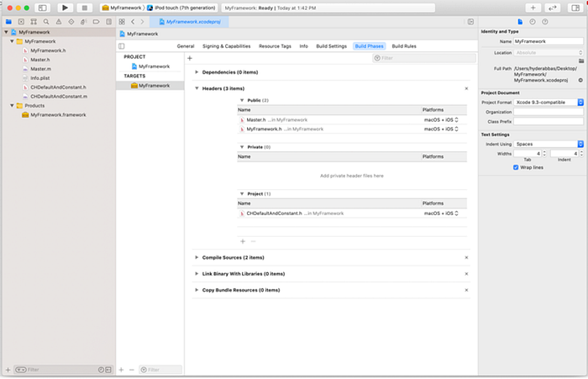This screenshot has width=588, height=379.
Task: Toggle the adjust editor options button
Action: coord(470,22)
